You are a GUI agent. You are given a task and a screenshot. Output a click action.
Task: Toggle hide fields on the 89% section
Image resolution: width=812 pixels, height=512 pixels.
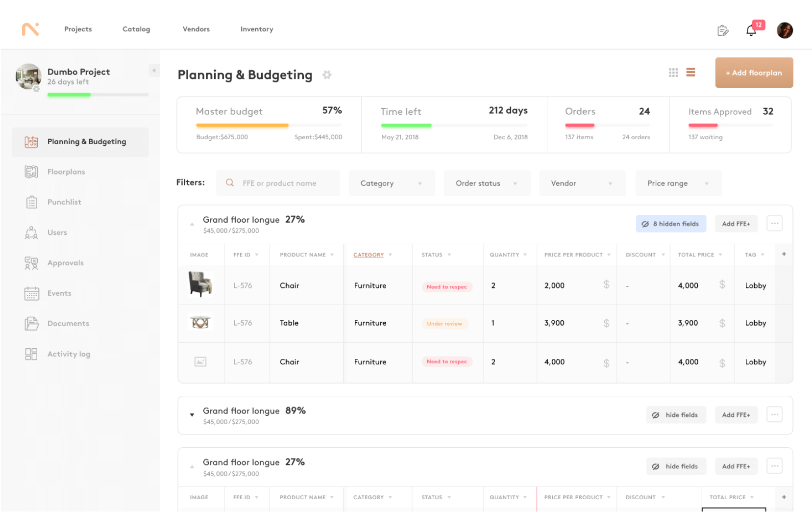pos(676,415)
